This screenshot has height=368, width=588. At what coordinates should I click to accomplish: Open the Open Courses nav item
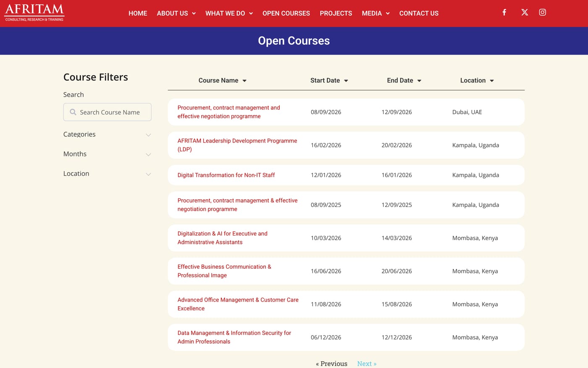pyautogui.click(x=286, y=13)
